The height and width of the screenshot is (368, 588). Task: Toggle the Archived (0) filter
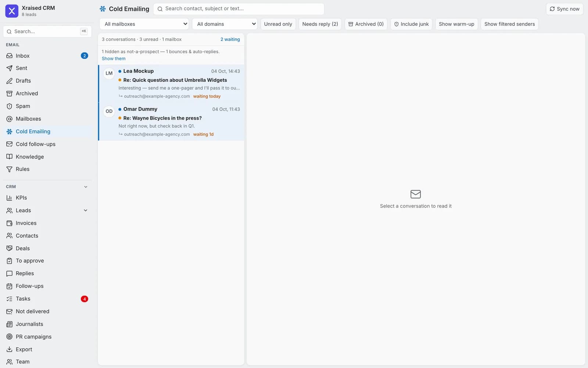366,24
